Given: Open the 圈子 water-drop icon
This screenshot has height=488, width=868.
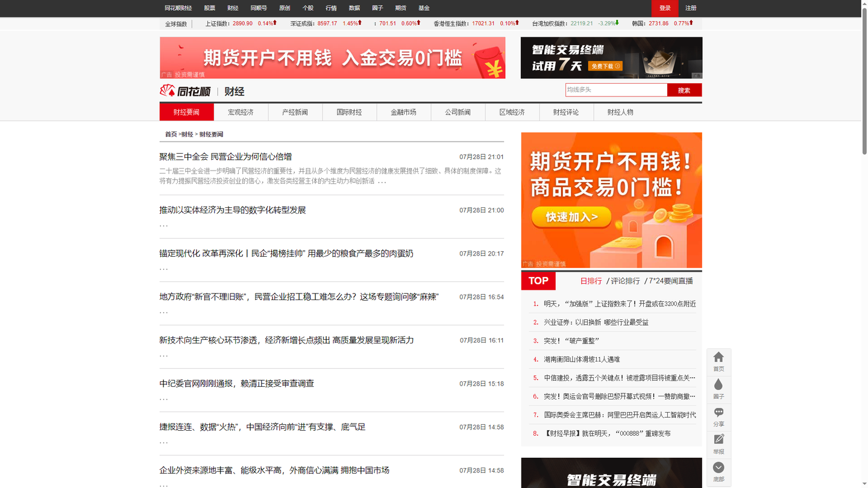Looking at the screenshot, I should pyautogui.click(x=719, y=389).
